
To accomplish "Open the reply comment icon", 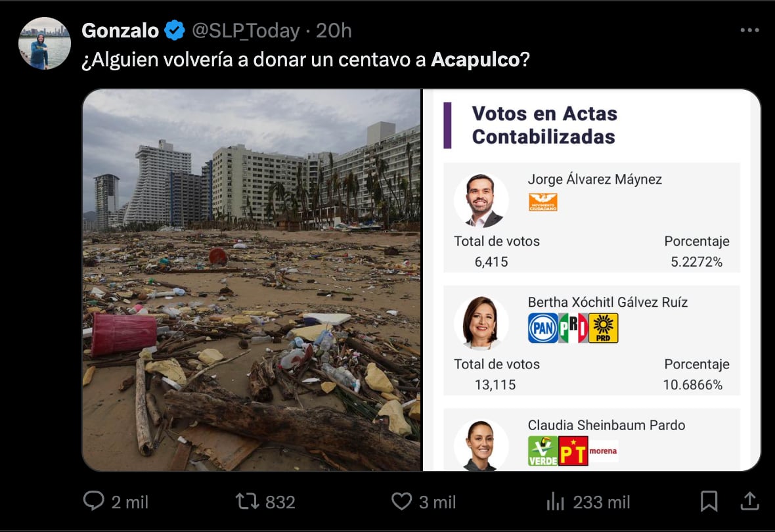I will point(93,501).
